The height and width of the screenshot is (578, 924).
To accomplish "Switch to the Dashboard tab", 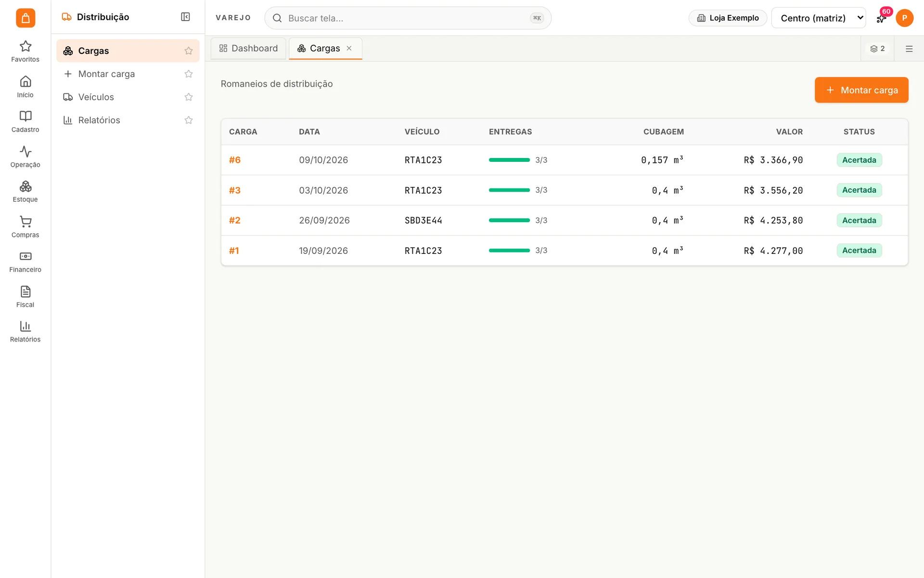I will coord(248,48).
